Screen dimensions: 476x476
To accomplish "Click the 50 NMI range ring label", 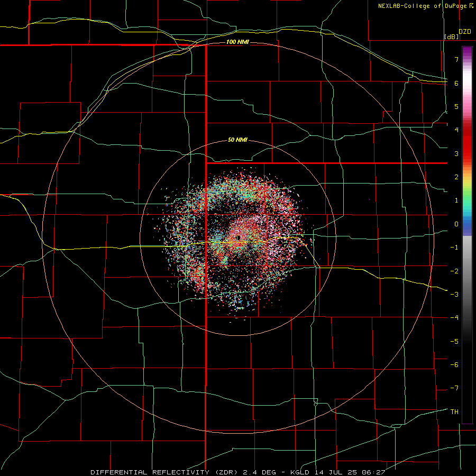I will pos(237,140).
